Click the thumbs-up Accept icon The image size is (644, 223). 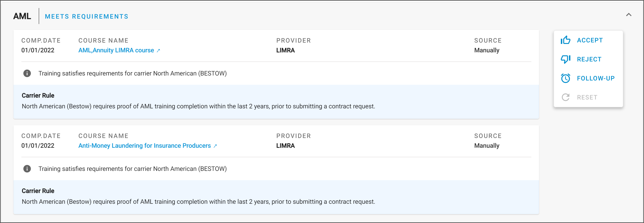point(565,40)
